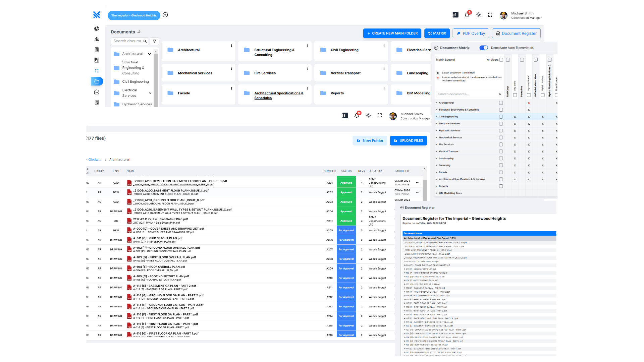
Task: Click the CREATE NEW MAIN FOLDER button
Action: pos(392,33)
